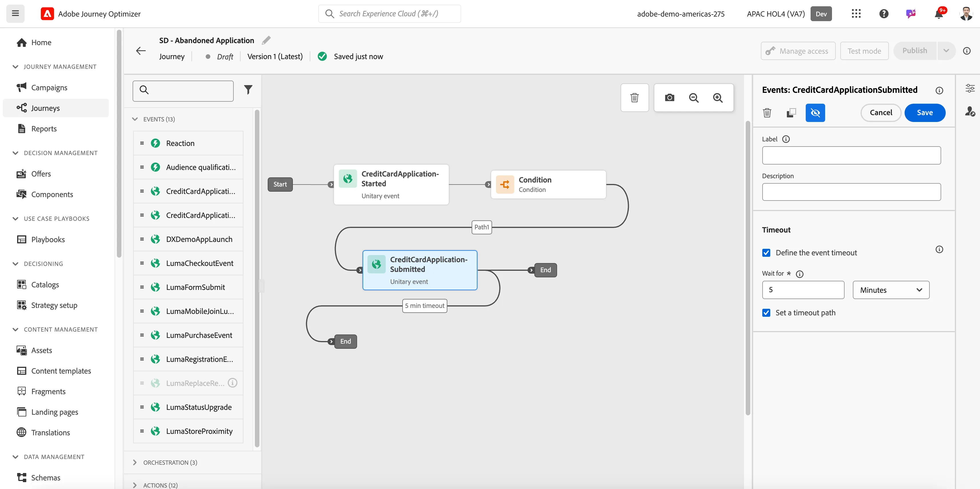The height and width of the screenshot is (489, 980).
Task: Click the Search Experience Cloud box
Action: (389, 14)
